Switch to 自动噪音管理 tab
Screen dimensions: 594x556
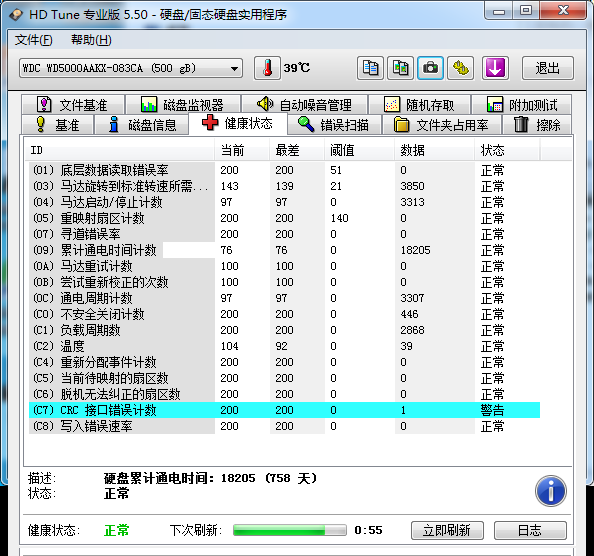pyautogui.click(x=305, y=105)
